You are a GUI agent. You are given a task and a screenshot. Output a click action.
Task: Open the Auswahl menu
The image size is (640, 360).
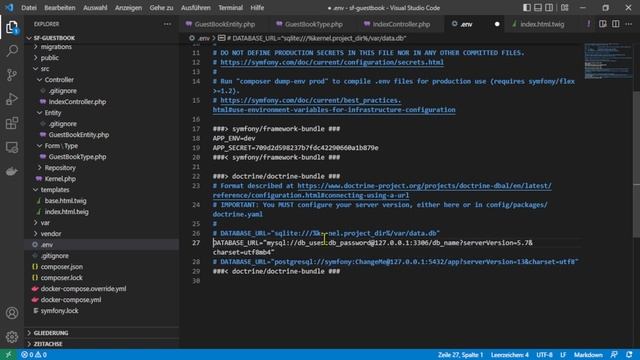click(x=95, y=8)
